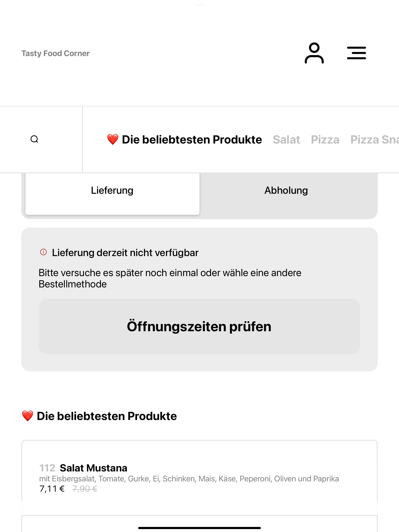
Task: Switch to Abholung order method
Action: click(x=286, y=190)
